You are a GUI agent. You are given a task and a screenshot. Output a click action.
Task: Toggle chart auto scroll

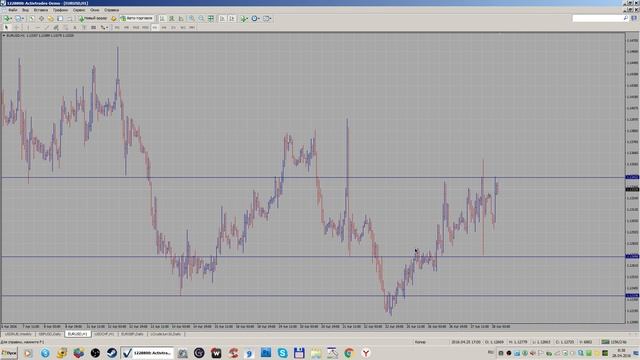(222, 18)
